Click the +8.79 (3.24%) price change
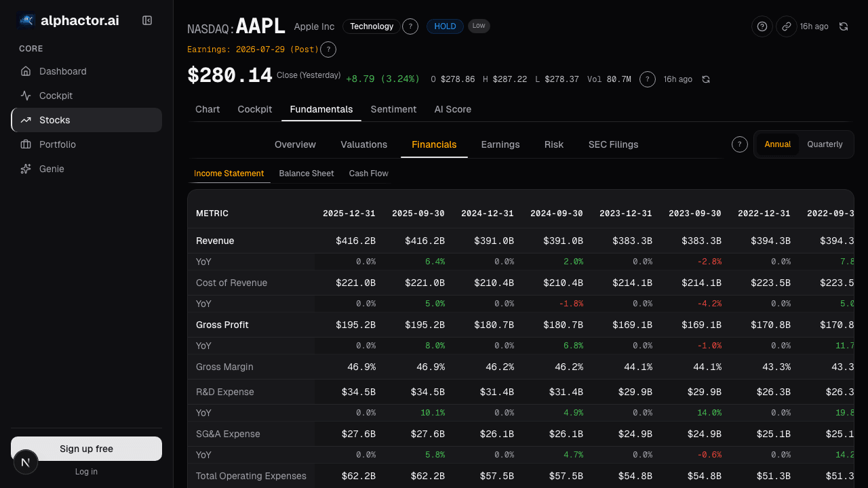The height and width of the screenshot is (488, 868). coord(382,79)
